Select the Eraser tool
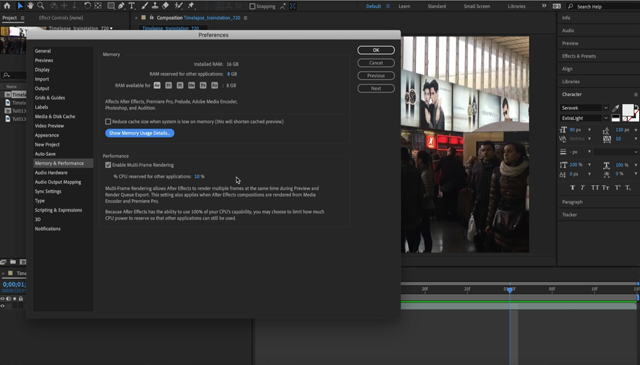 (165, 6)
